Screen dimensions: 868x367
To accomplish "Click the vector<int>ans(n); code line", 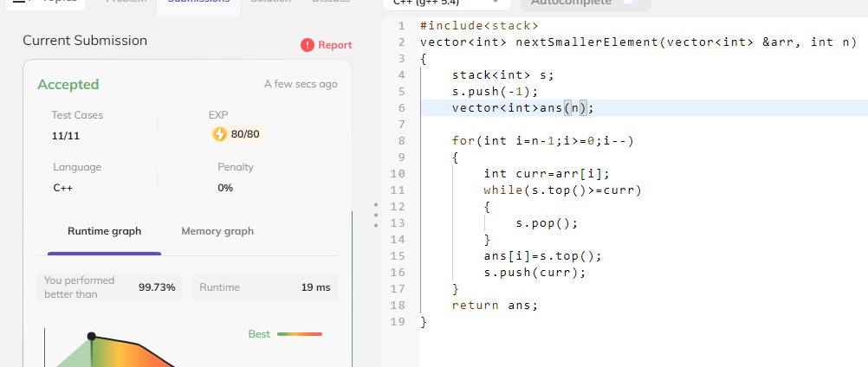I will pos(522,108).
